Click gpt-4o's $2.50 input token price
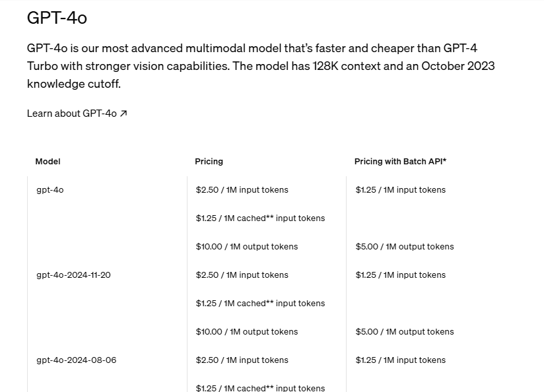The height and width of the screenshot is (392, 544). point(242,189)
